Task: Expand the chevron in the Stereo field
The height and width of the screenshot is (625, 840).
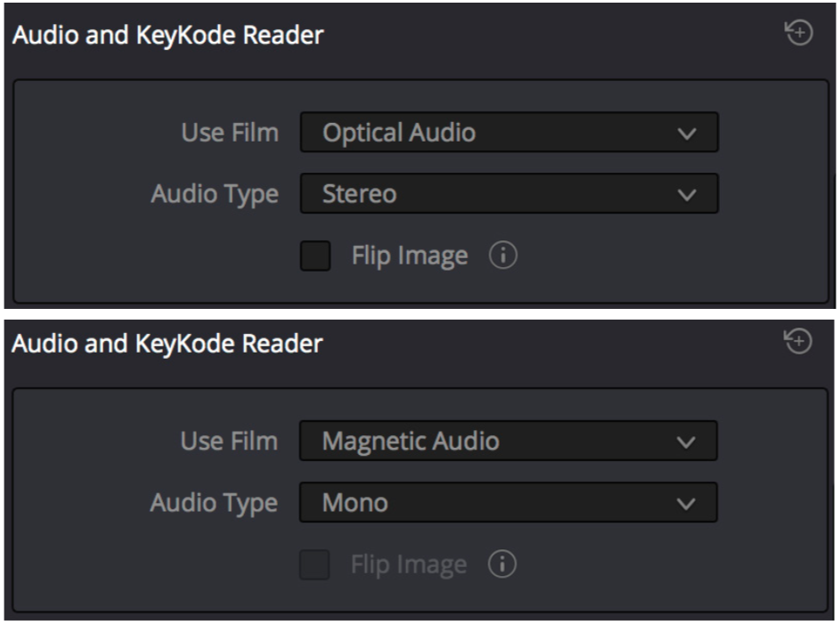Action: [x=687, y=195]
